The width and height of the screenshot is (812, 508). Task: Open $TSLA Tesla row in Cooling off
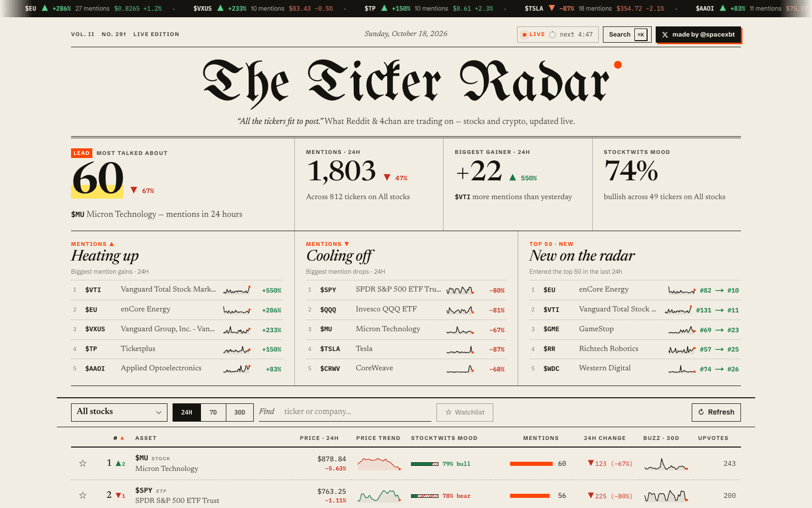point(406,349)
